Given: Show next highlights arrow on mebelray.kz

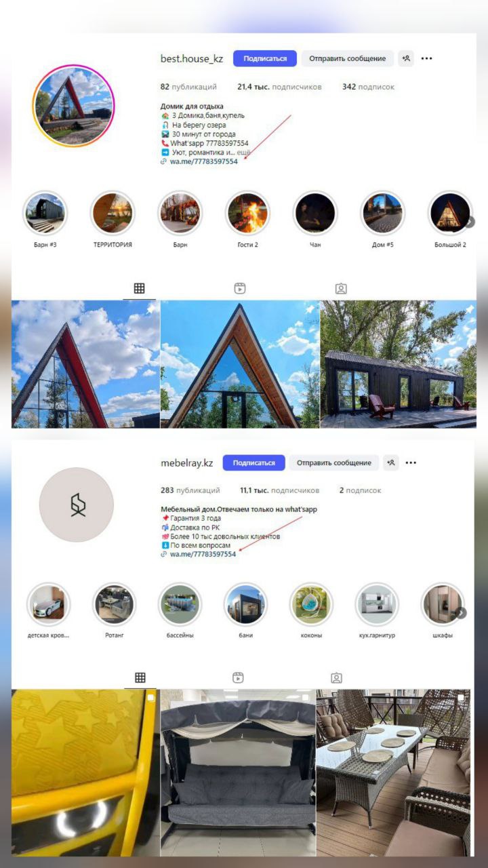Looking at the screenshot, I should 461,612.
